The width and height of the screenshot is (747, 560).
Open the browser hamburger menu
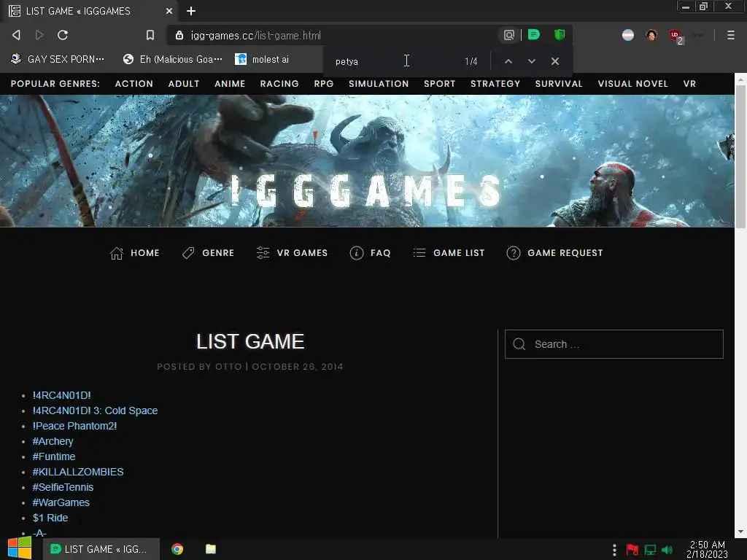pos(730,35)
